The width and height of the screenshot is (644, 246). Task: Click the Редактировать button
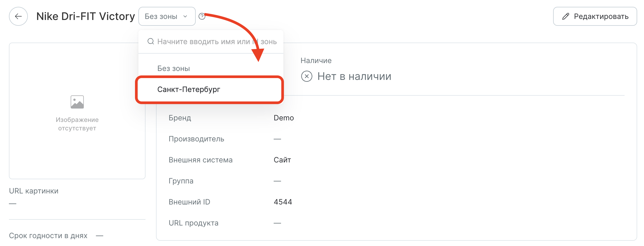click(x=595, y=16)
